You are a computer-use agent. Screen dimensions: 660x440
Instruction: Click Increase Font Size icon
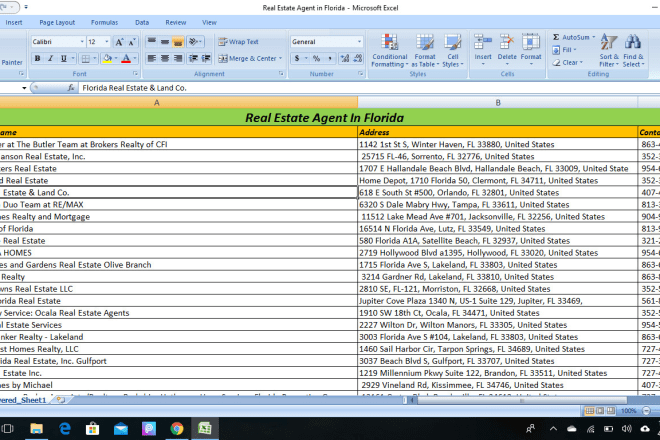pos(120,42)
